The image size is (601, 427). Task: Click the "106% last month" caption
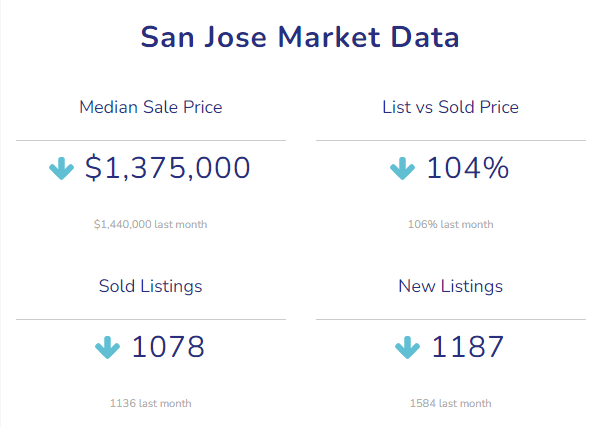[x=450, y=224]
